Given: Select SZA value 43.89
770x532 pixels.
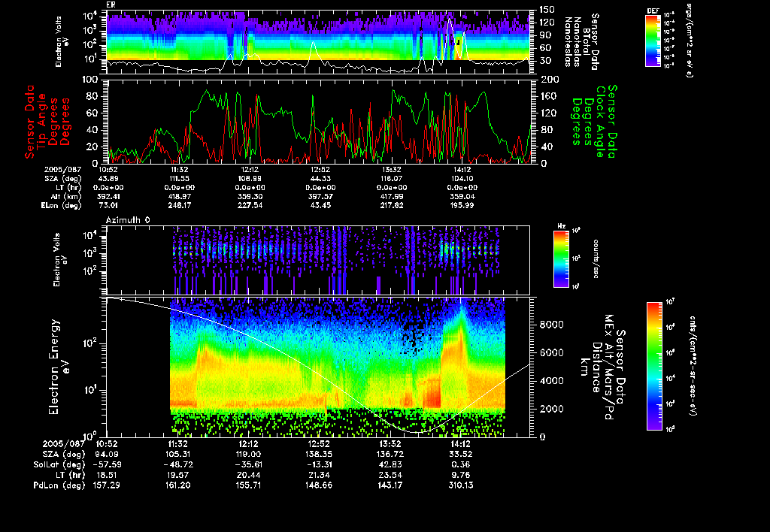Looking at the screenshot, I should click(108, 179).
